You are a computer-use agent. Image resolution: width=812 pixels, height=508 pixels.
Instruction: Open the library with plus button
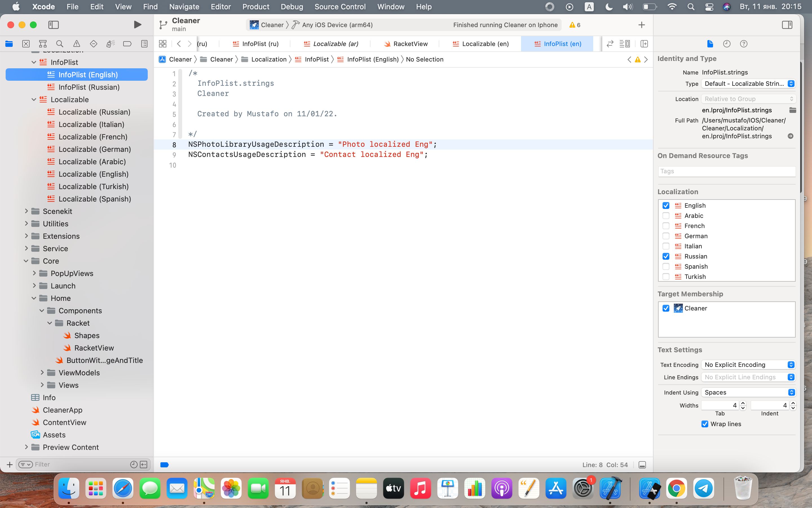[x=641, y=25]
